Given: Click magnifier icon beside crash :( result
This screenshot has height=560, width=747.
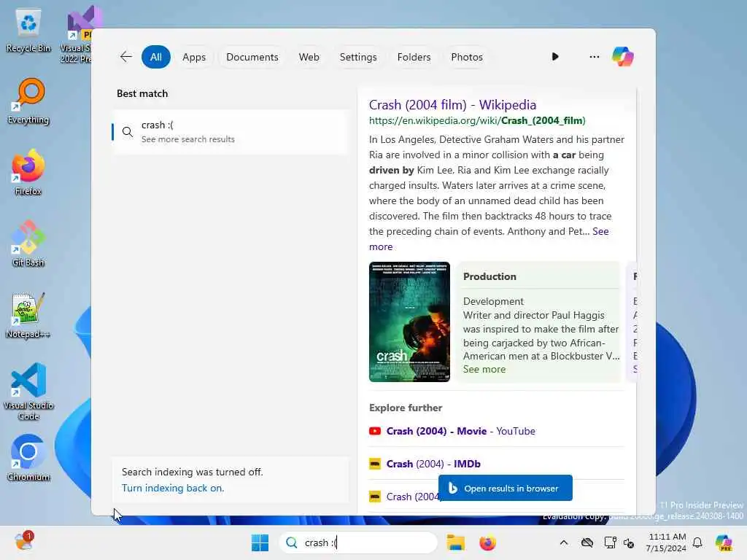Looking at the screenshot, I should [127, 132].
